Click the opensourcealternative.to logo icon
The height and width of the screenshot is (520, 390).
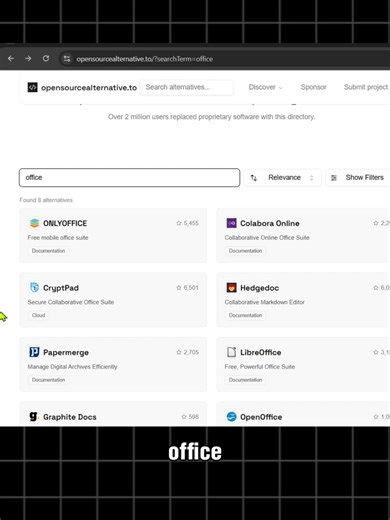pyautogui.click(x=32, y=87)
